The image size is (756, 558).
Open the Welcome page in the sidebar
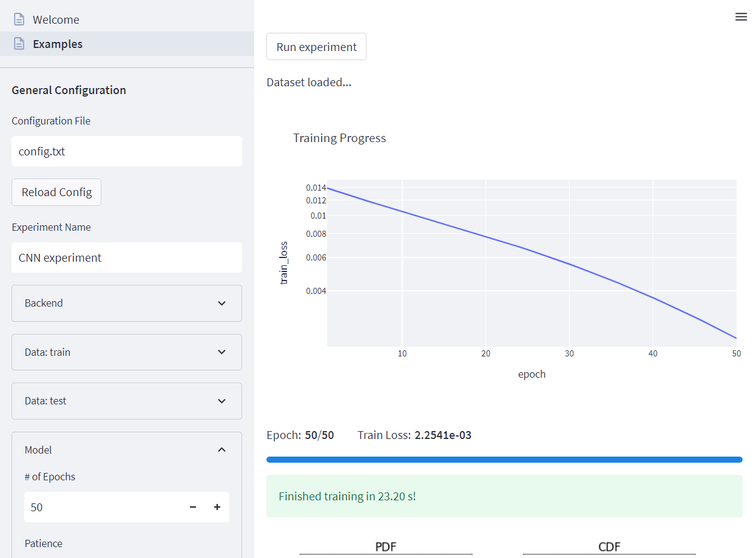click(56, 19)
